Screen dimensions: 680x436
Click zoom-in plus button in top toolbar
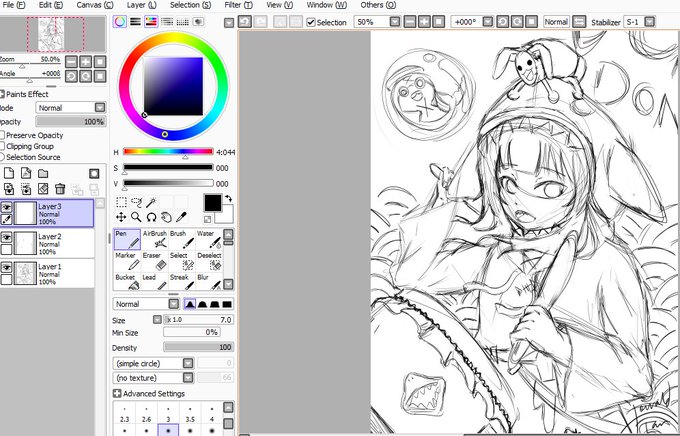click(425, 22)
